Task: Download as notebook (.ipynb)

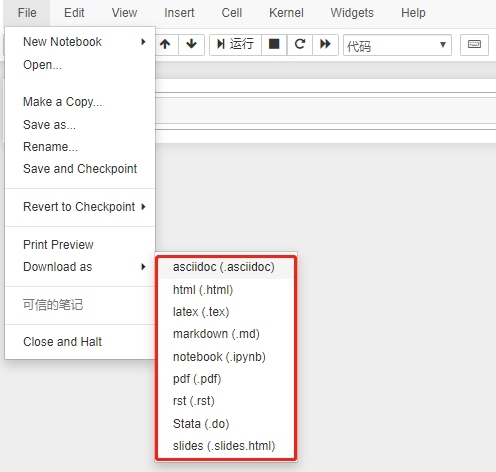Action: (226, 357)
